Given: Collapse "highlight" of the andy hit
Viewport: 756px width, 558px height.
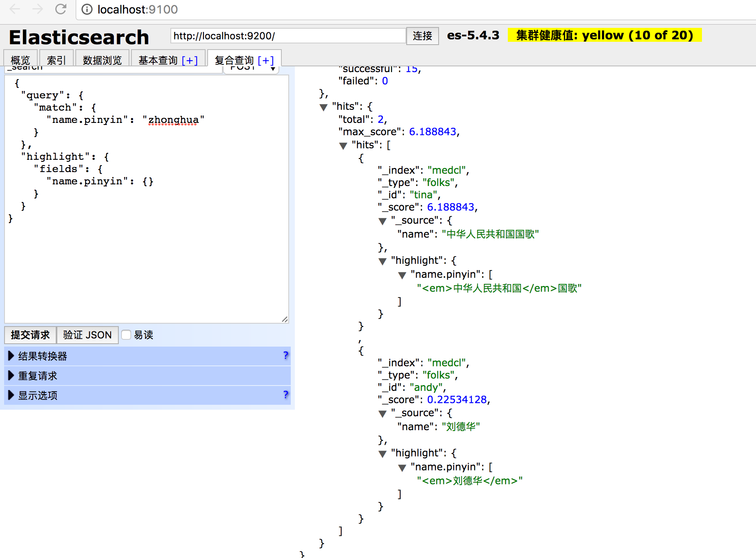Looking at the screenshot, I should (383, 454).
